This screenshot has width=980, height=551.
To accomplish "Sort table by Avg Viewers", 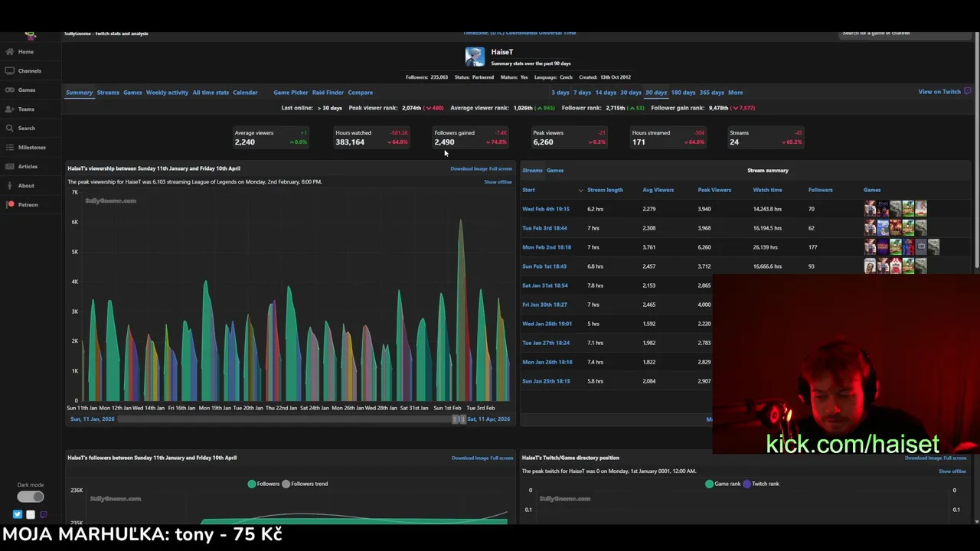I will (x=658, y=190).
